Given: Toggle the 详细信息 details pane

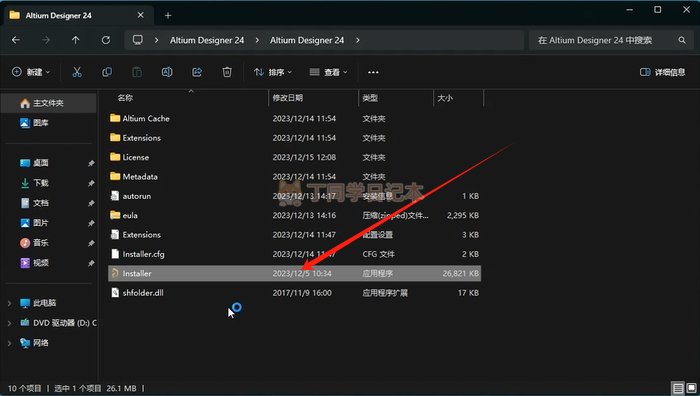Looking at the screenshot, I should point(662,72).
